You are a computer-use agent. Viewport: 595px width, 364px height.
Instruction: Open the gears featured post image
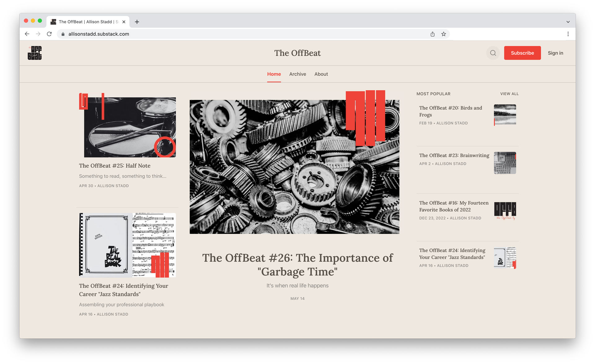pos(294,167)
